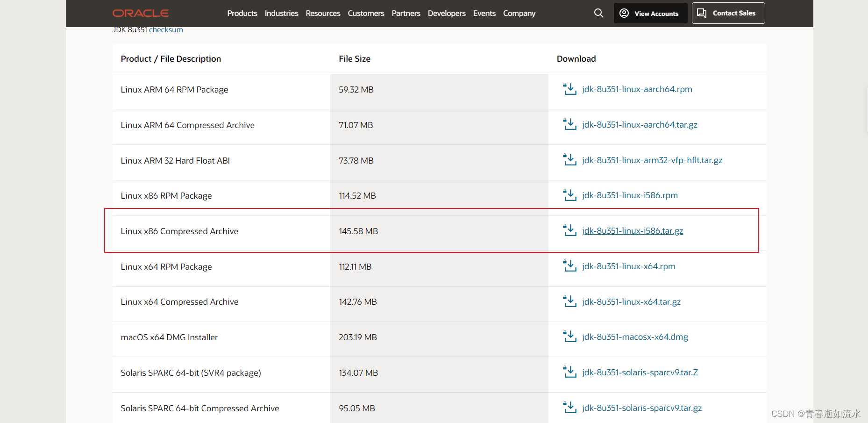This screenshot has height=423, width=868.
Task: Click download icon for jdk-8u351-linux-i586.rpm
Action: pyautogui.click(x=569, y=195)
